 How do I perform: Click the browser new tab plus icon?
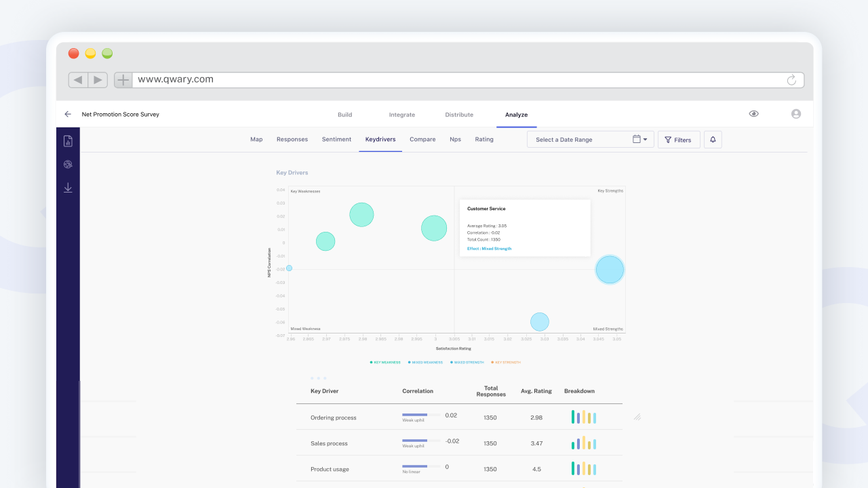[123, 80]
